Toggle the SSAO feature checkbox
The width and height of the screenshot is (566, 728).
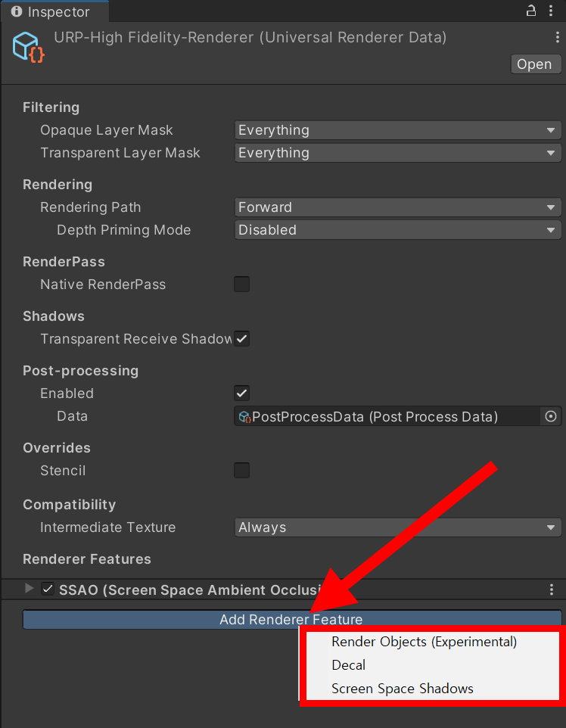coord(48,590)
